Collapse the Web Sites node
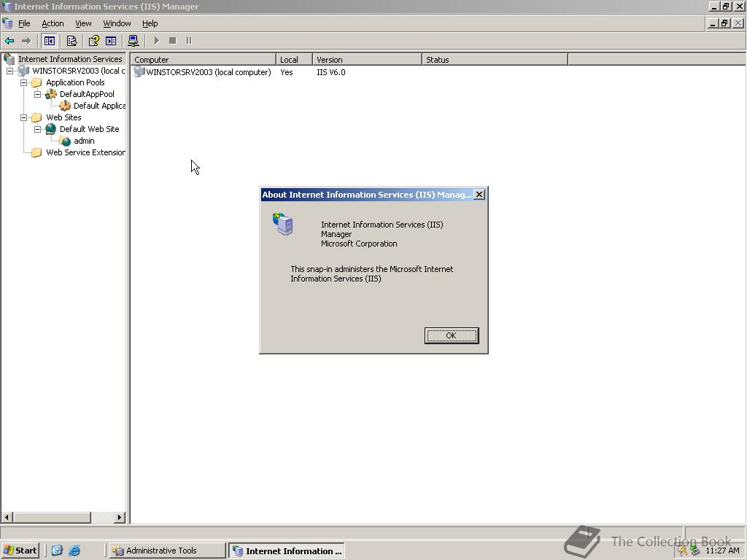This screenshot has width=747, height=560. [x=23, y=117]
